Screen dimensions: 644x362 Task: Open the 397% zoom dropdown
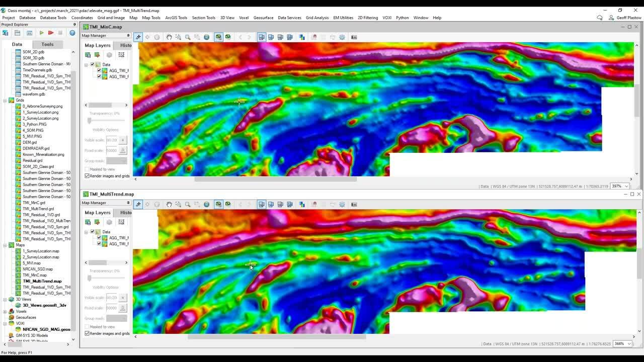point(626,186)
